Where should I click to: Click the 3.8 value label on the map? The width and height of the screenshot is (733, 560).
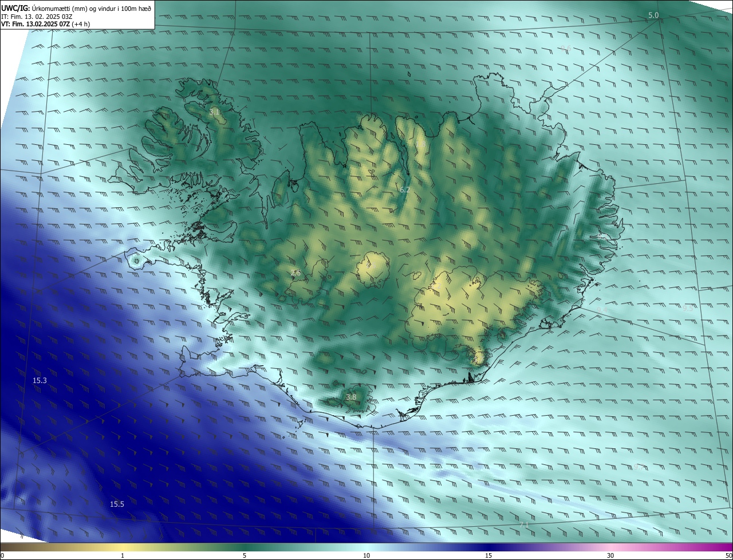coord(351,397)
